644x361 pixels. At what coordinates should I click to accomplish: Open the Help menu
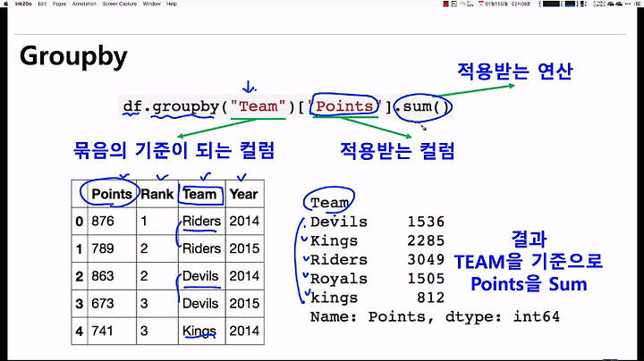172,4
